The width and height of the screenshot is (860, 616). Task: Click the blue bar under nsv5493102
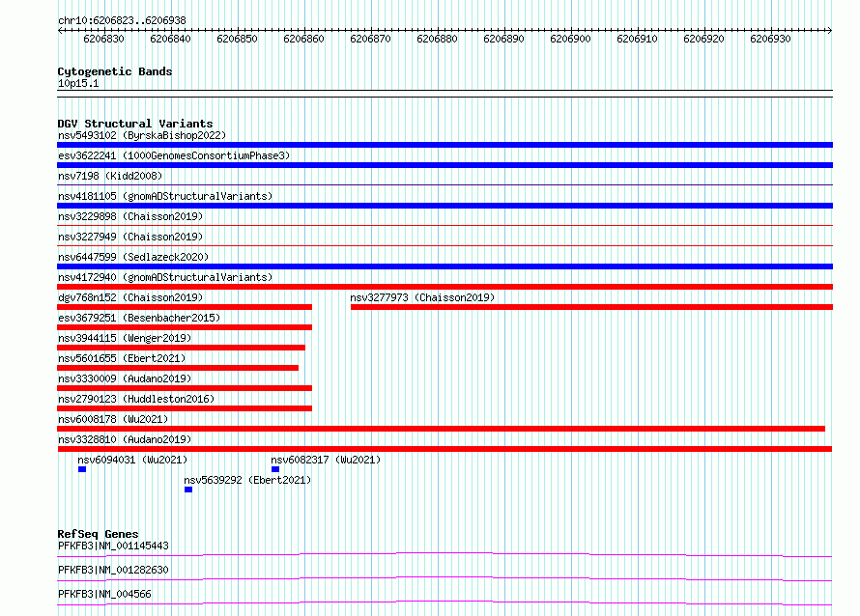(x=444, y=145)
